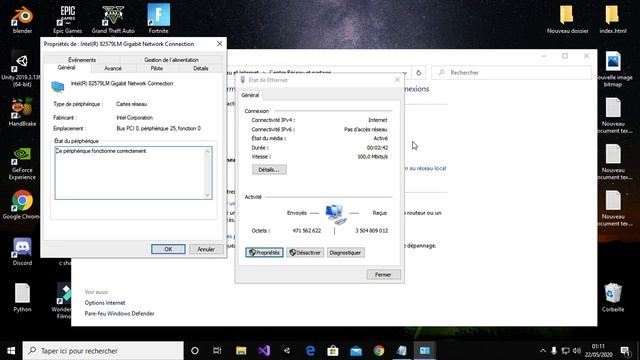Click Annuler in adapter properties
The height and width of the screenshot is (360, 640).
pyautogui.click(x=206, y=249)
